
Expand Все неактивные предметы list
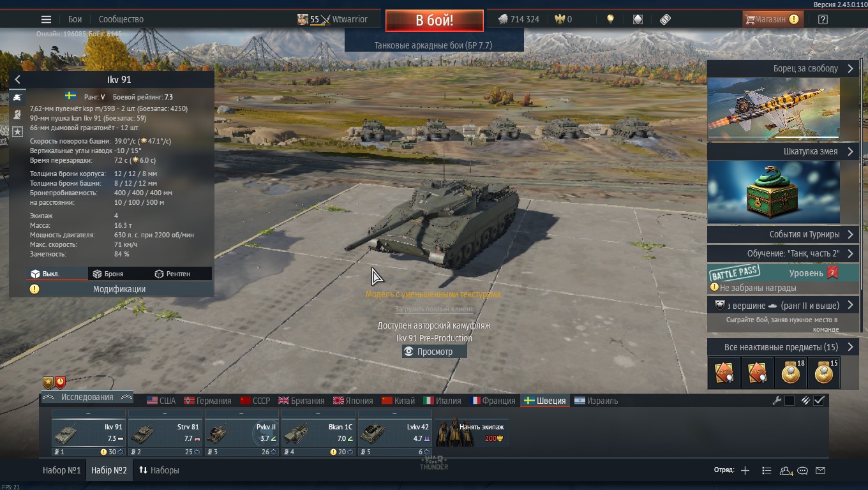coord(784,347)
